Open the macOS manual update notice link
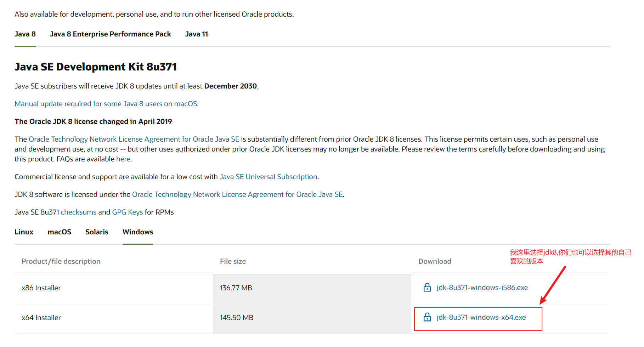This screenshot has height=347, width=644. [106, 104]
